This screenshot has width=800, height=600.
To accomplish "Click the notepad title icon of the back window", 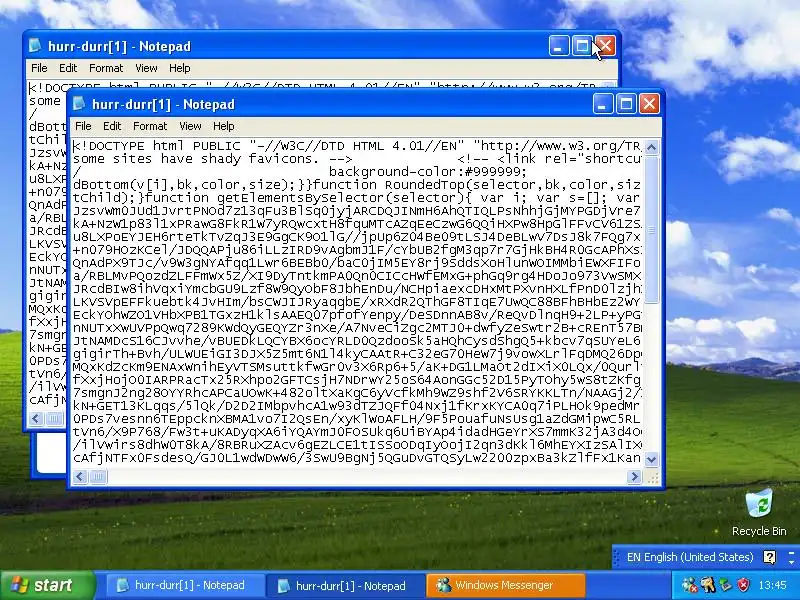I will point(35,46).
